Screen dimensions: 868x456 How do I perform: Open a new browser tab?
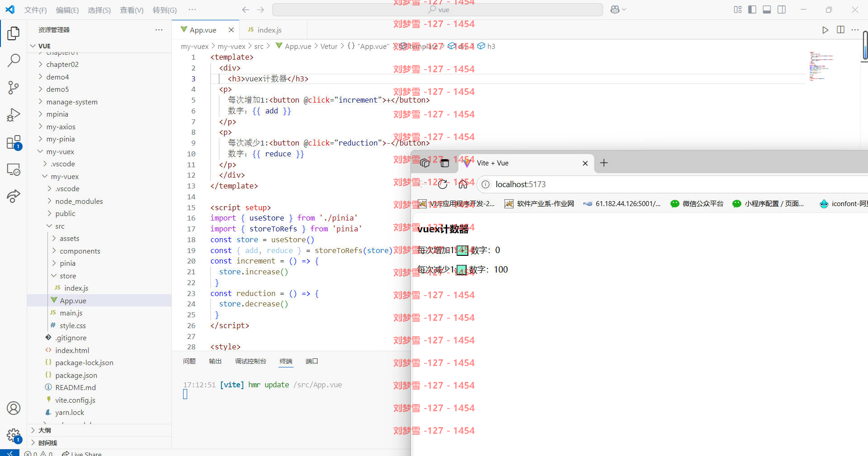[x=604, y=163]
